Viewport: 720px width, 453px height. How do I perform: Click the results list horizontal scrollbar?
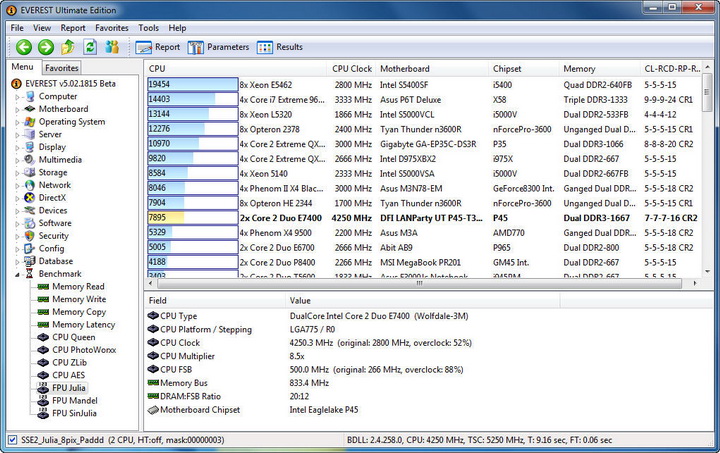click(419, 284)
